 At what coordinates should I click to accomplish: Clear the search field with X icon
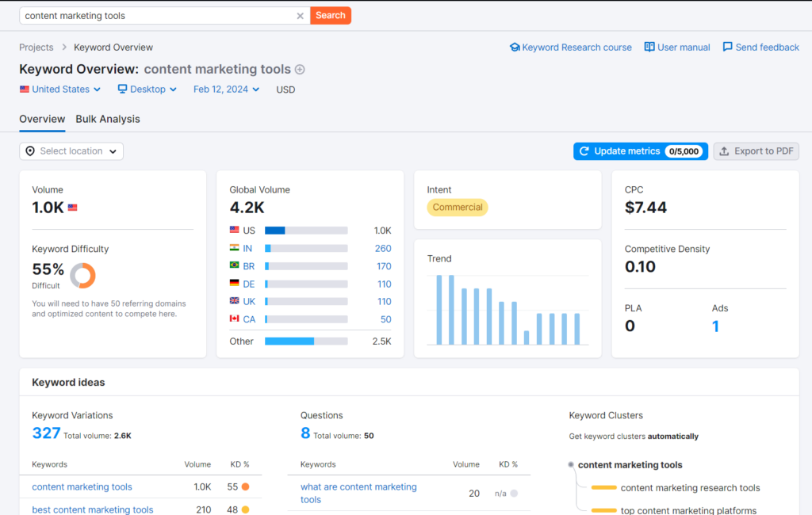coord(300,16)
